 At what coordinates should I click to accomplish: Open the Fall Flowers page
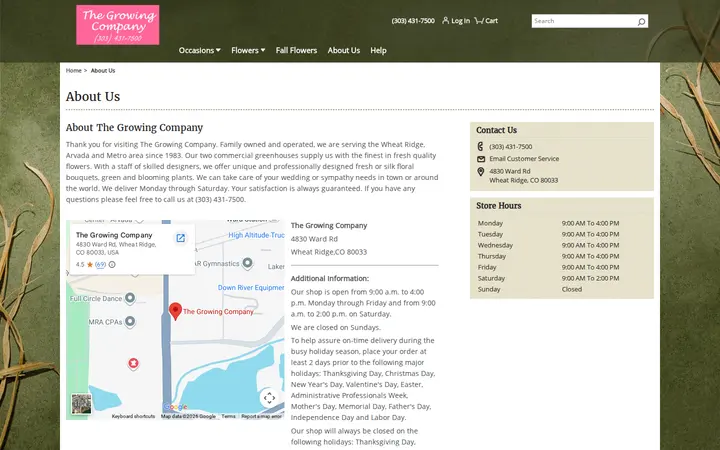click(296, 51)
